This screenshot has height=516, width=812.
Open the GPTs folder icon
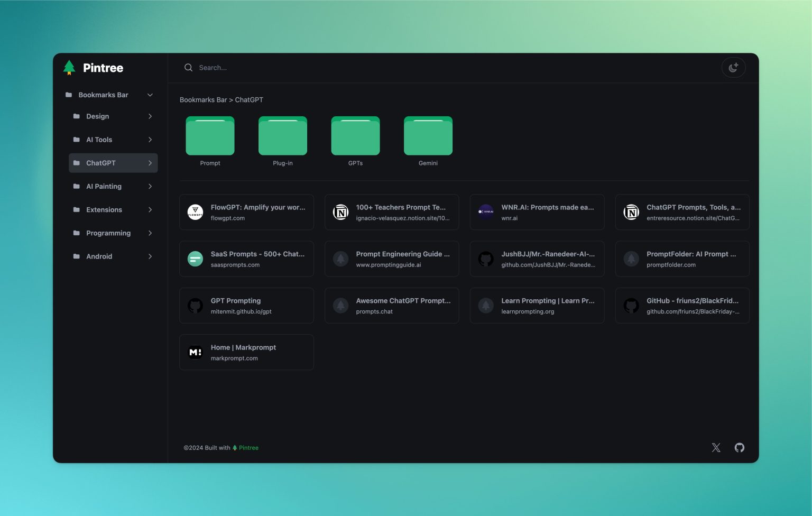click(x=355, y=136)
